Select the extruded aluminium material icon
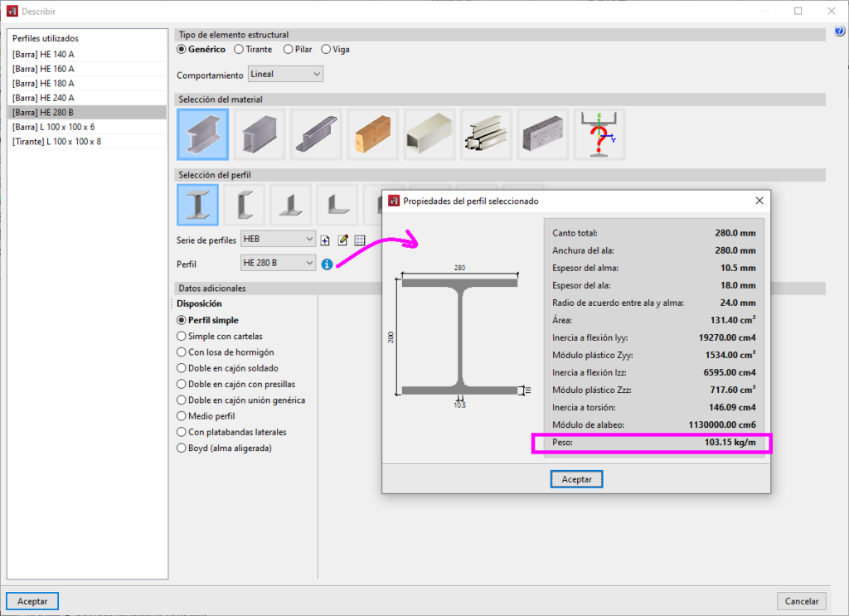Screen dimensions: 849x616 (x=486, y=134)
